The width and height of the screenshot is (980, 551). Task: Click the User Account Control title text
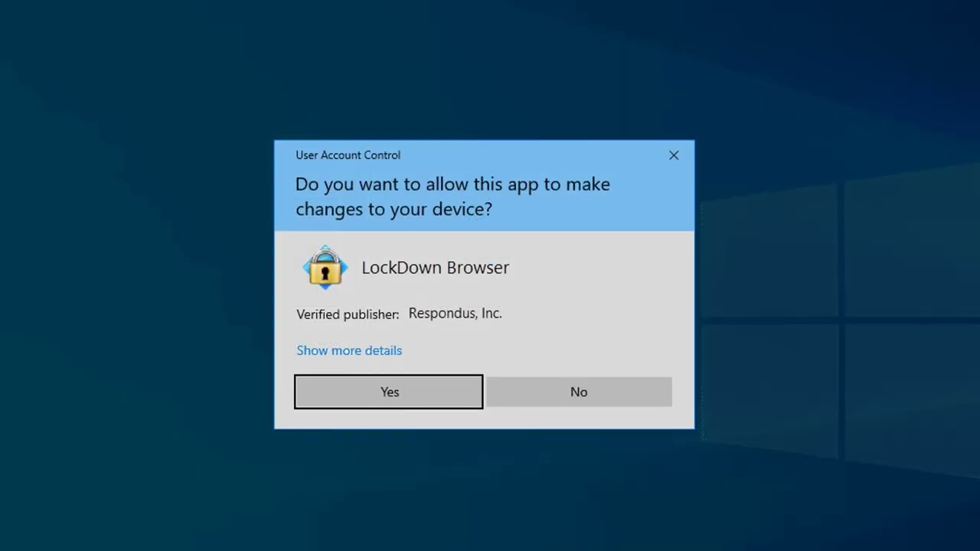348,155
